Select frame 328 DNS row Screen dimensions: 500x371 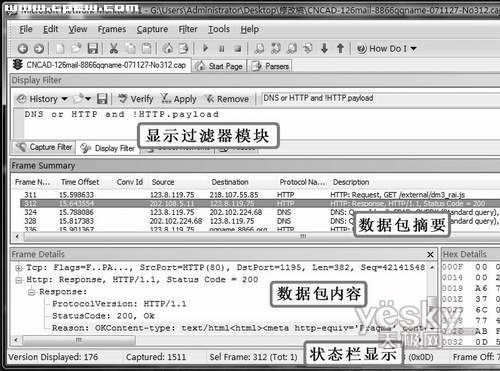click(260, 221)
